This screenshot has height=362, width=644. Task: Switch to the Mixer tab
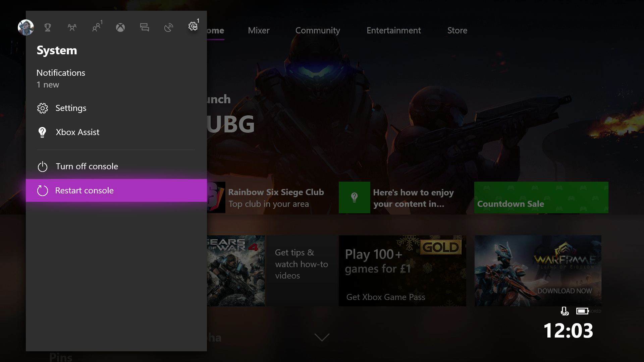coord(259,31)
